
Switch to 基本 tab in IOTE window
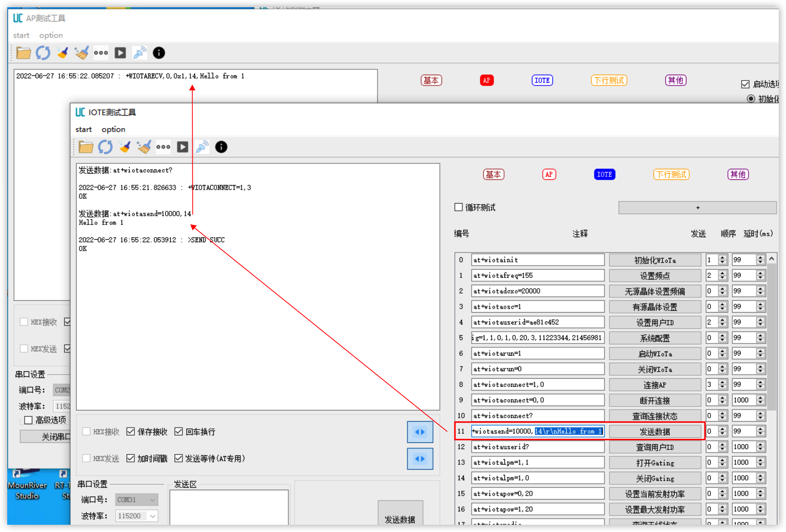pyautogui.click(x=494, y=175)
